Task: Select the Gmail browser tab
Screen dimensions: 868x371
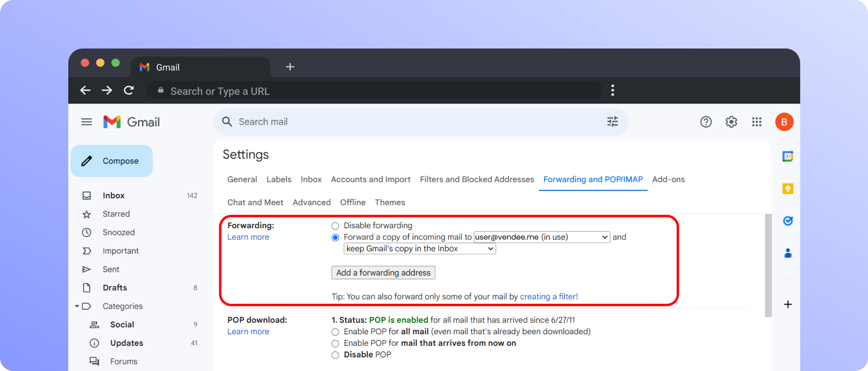Action: pyautogui.click(x=201, y=67)
